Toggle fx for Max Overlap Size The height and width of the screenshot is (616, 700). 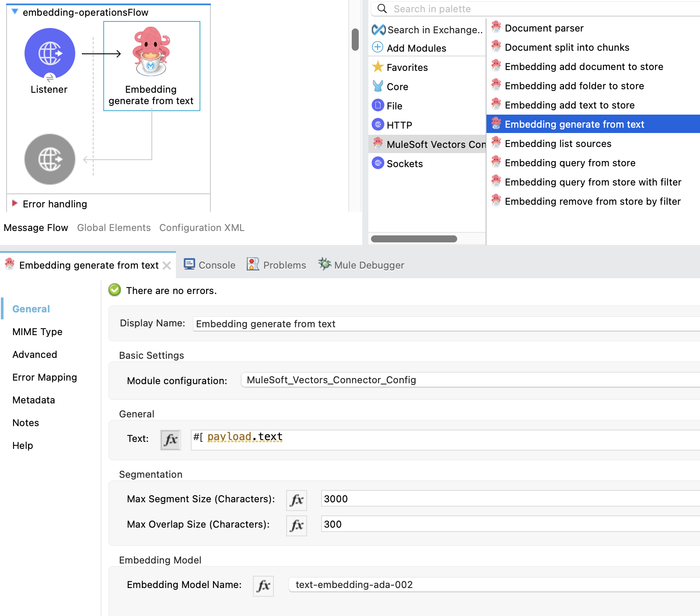[297, 525]
